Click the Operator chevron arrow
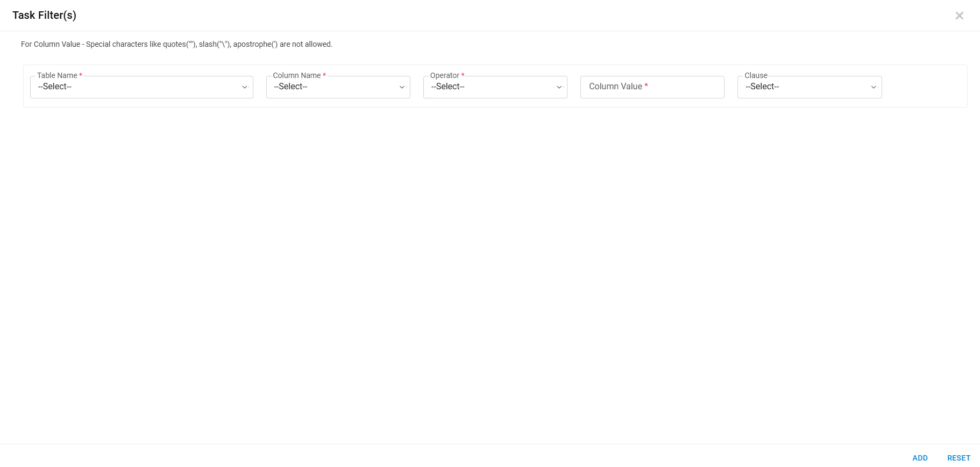Viewport: 980px width, 467px height. coord(559,87)
